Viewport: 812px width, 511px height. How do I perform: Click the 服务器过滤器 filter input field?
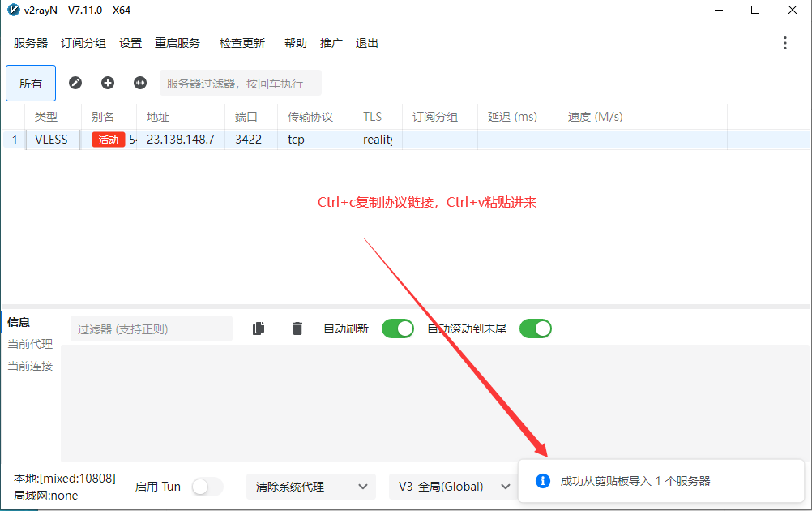click(x=239, y=82)
